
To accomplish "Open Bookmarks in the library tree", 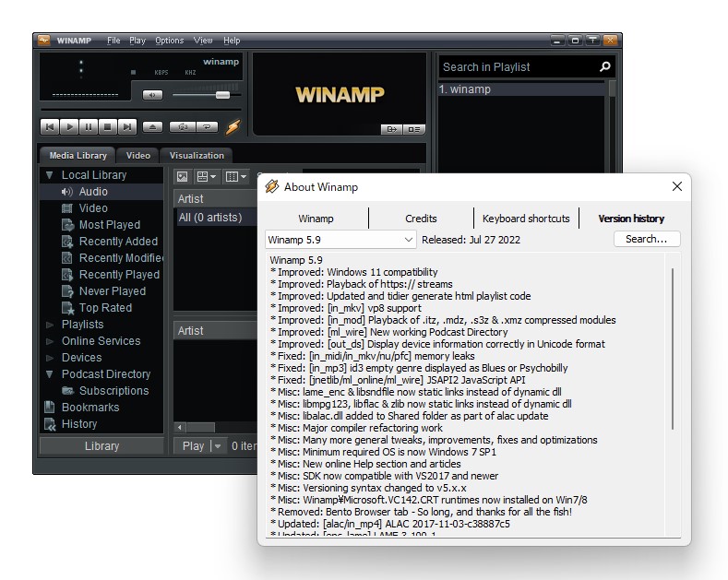I will coord(90,408).
